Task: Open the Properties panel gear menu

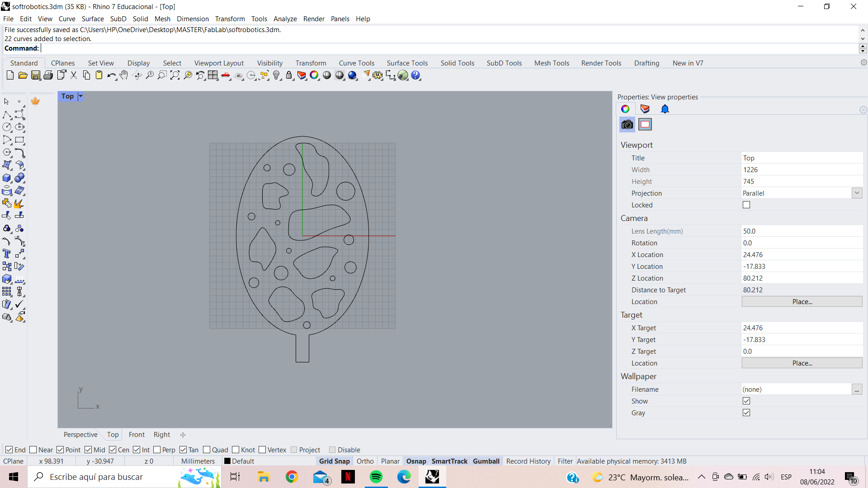Action: coord(863,110)
